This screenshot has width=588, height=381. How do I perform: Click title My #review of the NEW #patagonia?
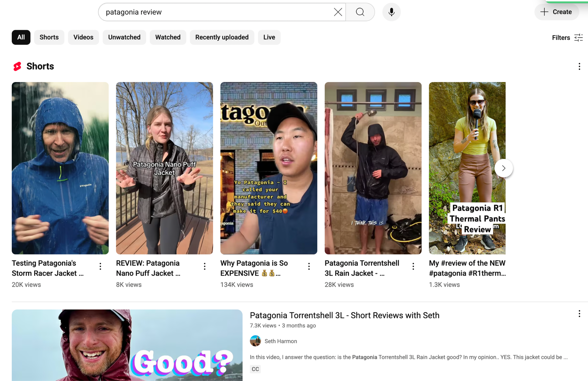point(467,268)
